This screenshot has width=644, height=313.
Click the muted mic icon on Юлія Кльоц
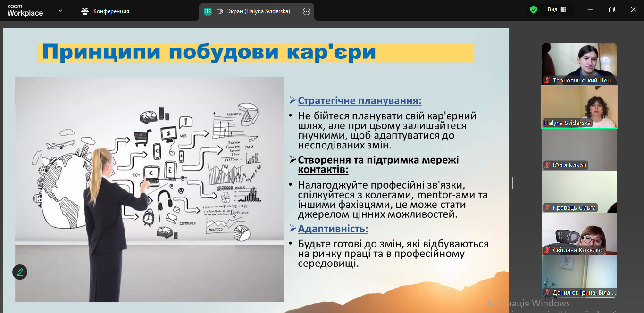tap(548, 165)
